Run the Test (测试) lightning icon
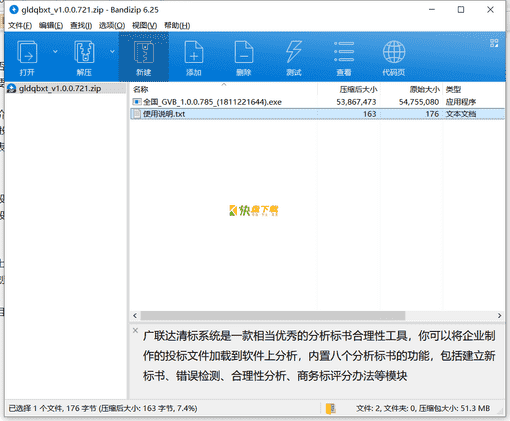The height and width of the screenshot is (421, 510). (294, 52)
